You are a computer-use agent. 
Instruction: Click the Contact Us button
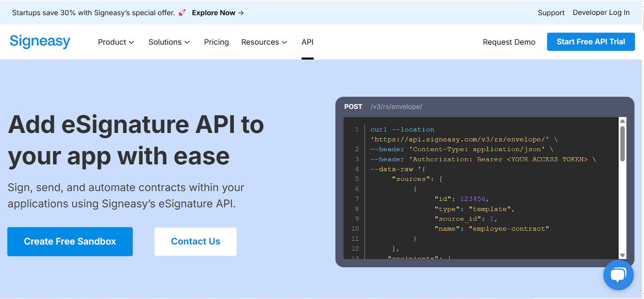196,241
